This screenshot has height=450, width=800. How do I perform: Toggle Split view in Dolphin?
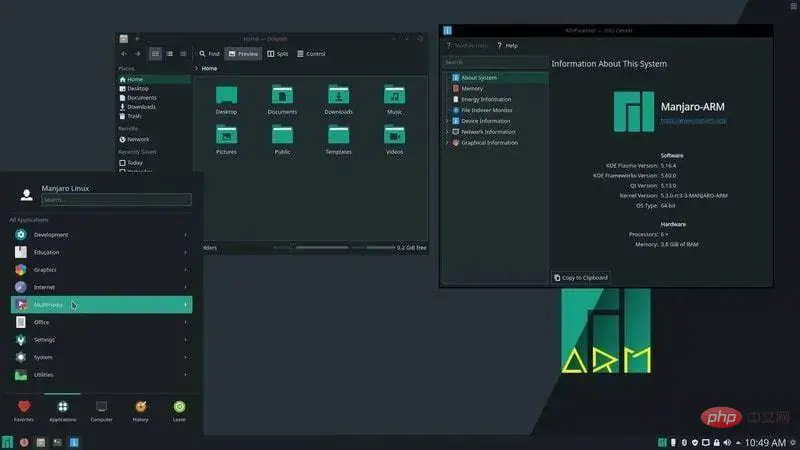coord(278,54)
